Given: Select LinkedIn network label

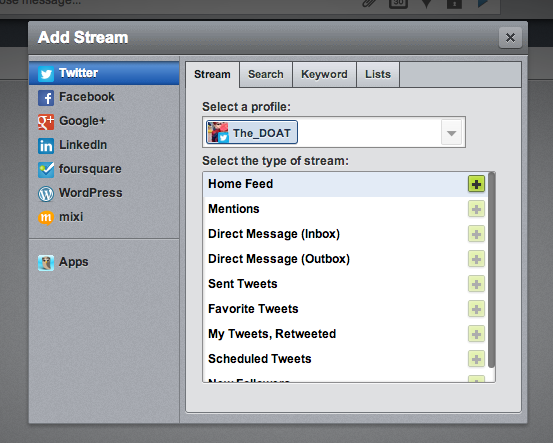Looking at the screenshot, I should [83, 145].
